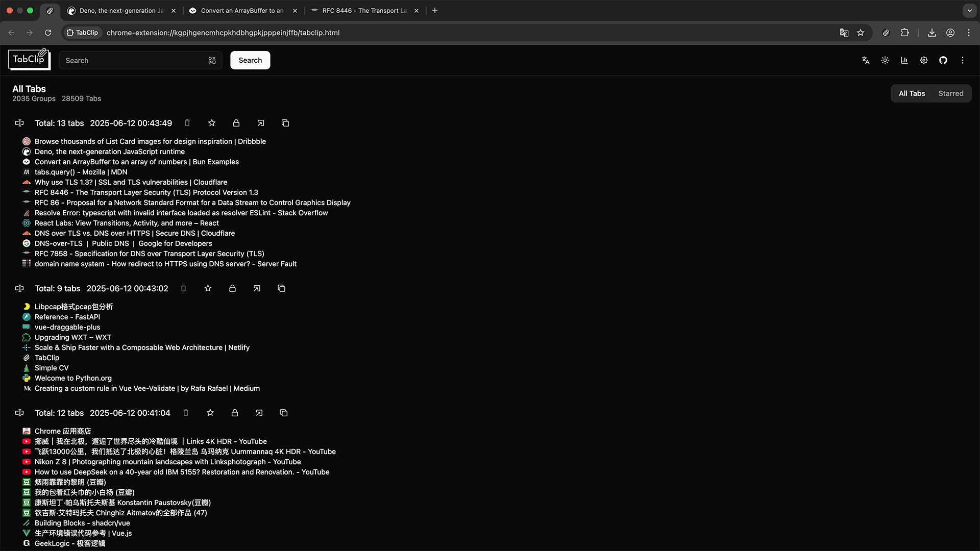The height and width of the screenshot is (551, 980).
Task: Open the GitHub repository icon
Action: (943, 60)
